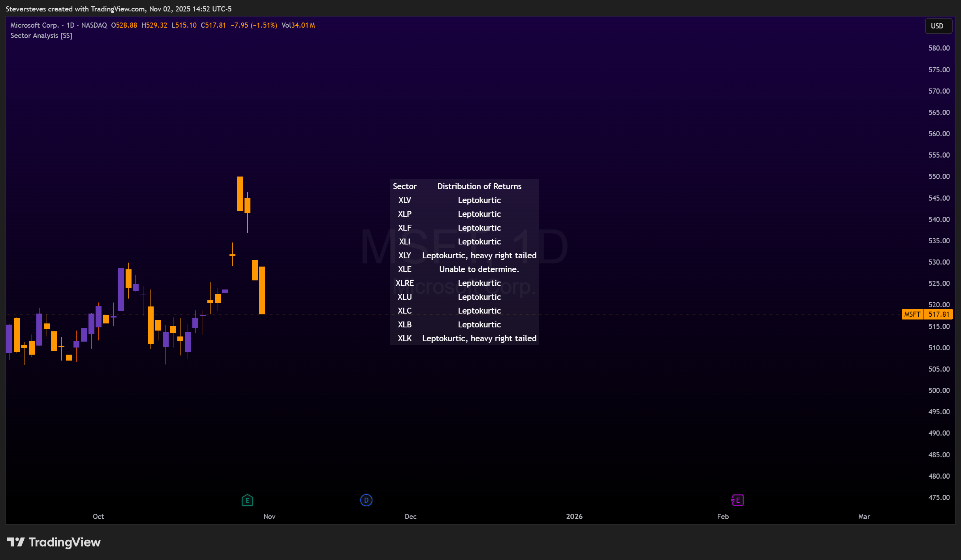Click the Nov time axis label
This screenshot has width=961, height=560.
pyautogui.click(x=269, y=517)
